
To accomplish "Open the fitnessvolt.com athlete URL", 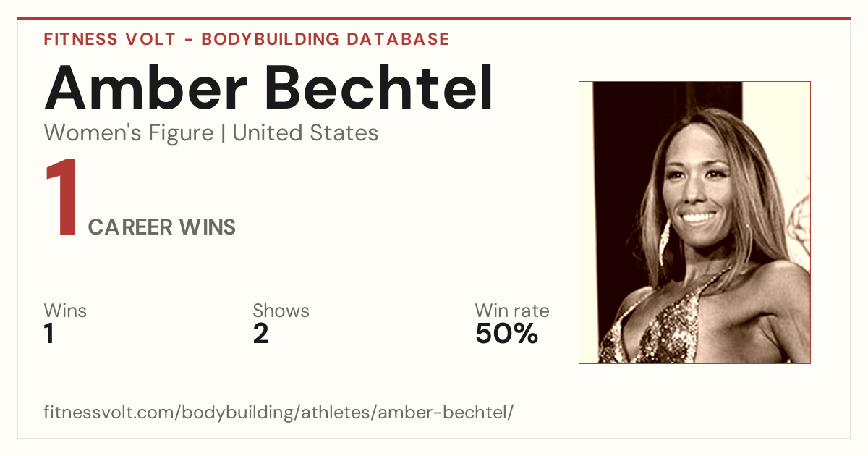I will point(278,413).
